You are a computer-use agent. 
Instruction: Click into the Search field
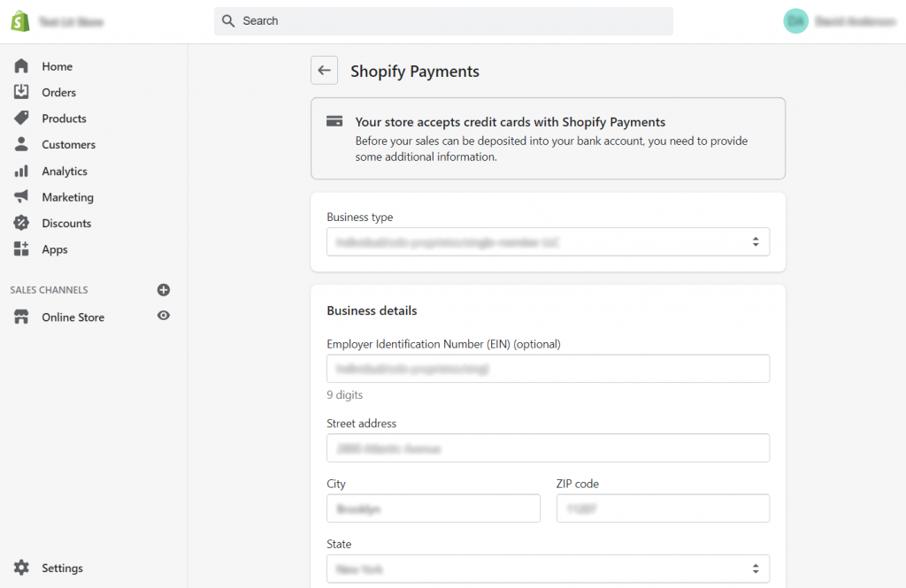tap(443, 21)
